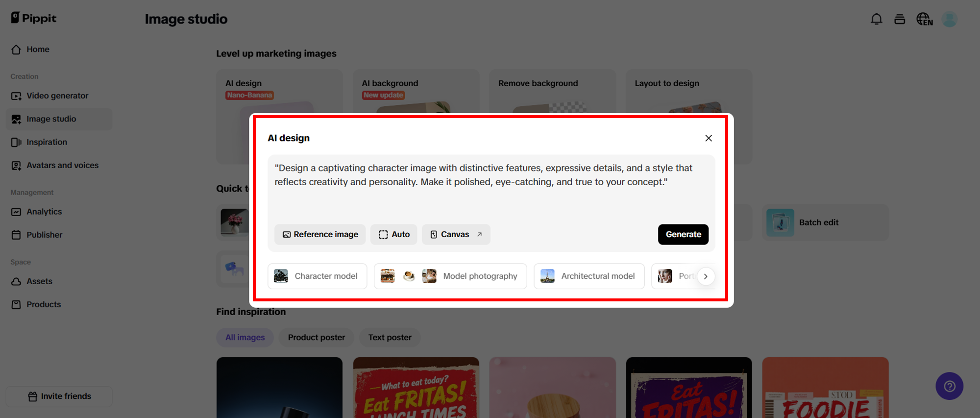980x418 pixels.
Task: Click the Invite friends button
Action: [x=59, y=396]
